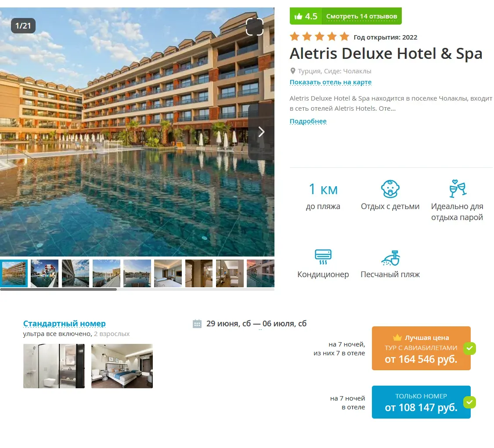Image resolution: width=494 pixels, height=448 pixels.
Task: Click the thumbs-up 4.5 rating badge
Action: click(306, 16)
